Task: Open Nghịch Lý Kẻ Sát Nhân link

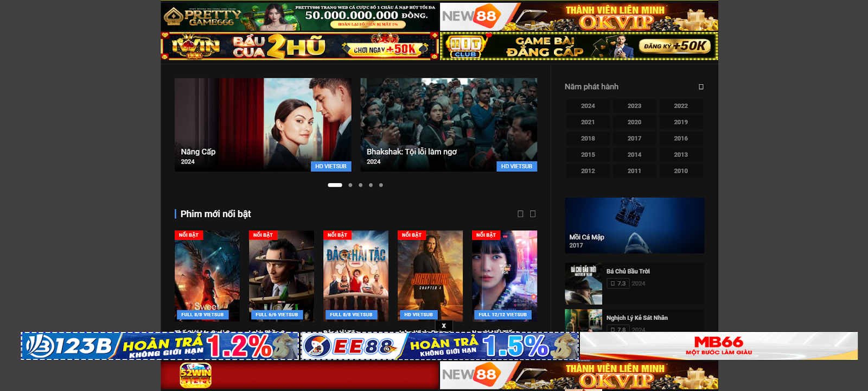Action: click(x=637, y=318)
